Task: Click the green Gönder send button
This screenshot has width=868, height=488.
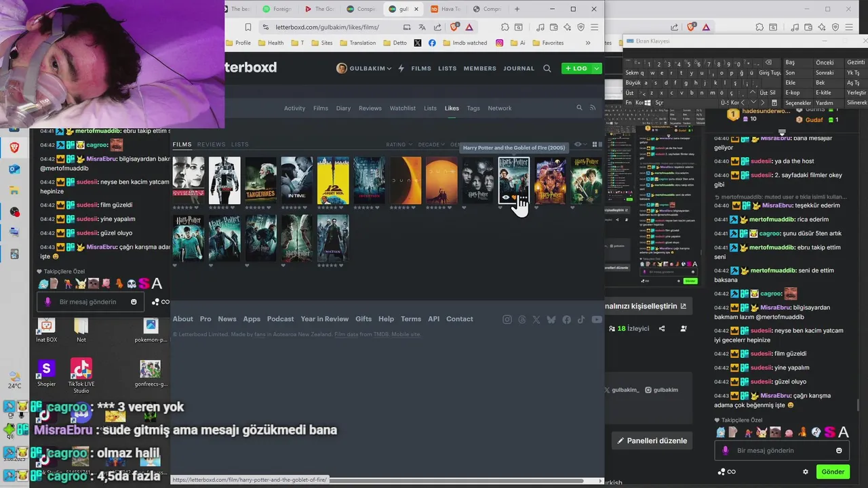Action: click(833, 472)
